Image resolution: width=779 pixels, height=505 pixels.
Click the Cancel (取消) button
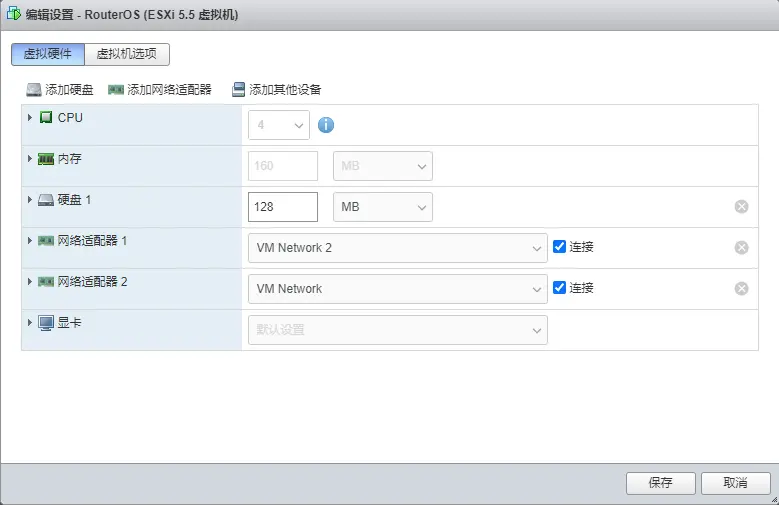click(736, 483)
